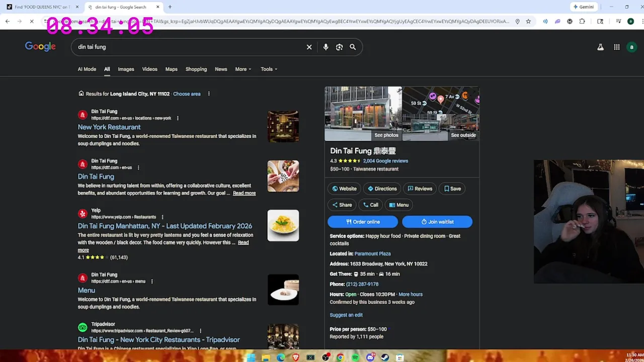Open Steam from the taskbar
This screenshot has height=362, width=644.
click(385, 357)
